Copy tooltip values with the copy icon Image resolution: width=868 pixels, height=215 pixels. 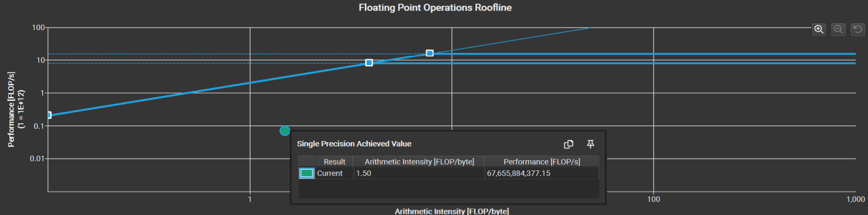569,145
